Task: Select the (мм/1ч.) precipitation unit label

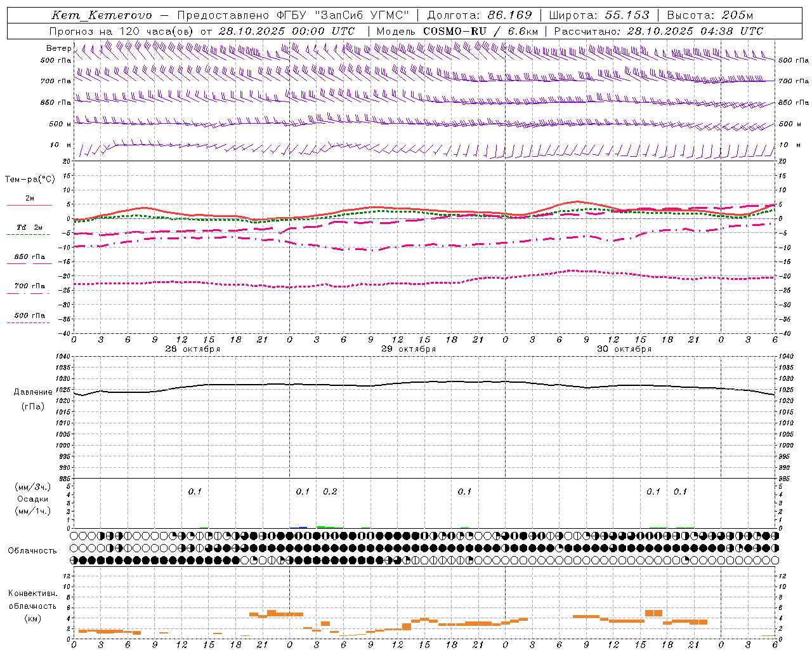Action: [x=33, y=511]
